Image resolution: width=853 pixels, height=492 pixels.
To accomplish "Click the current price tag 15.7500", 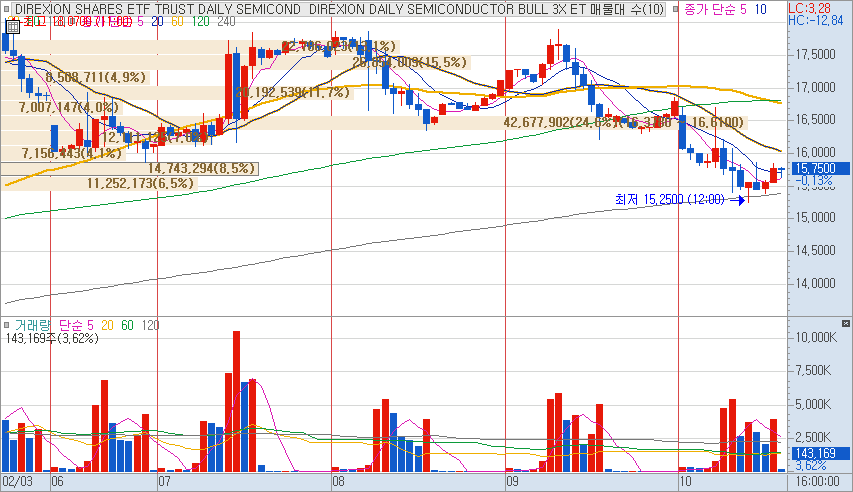I will tap(820, 169).
